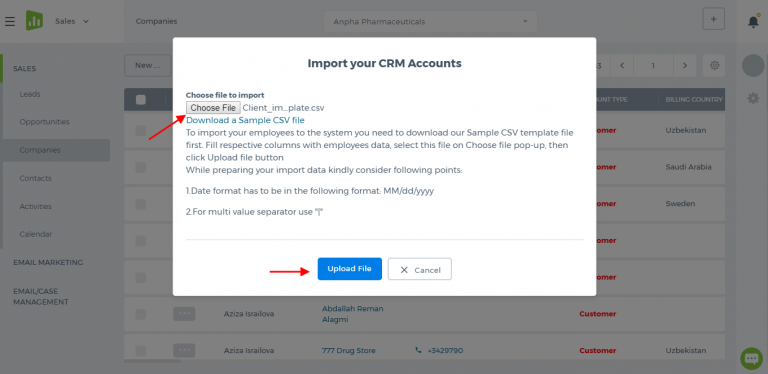This screenshot has height=374, width=768.
Task: Click the Choose File button
Action: coord(213,108)
